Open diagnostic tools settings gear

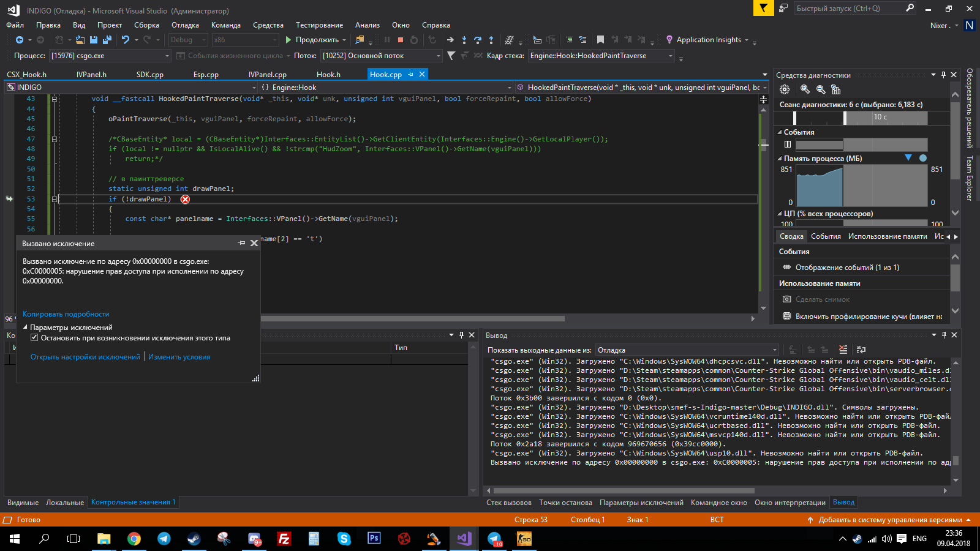tap(785, 89)
